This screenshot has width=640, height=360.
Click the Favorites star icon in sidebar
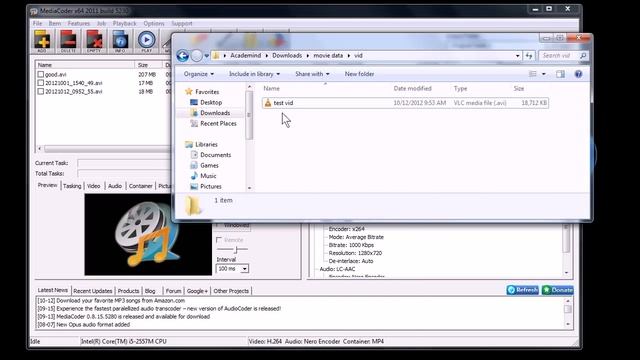(189, 92)
